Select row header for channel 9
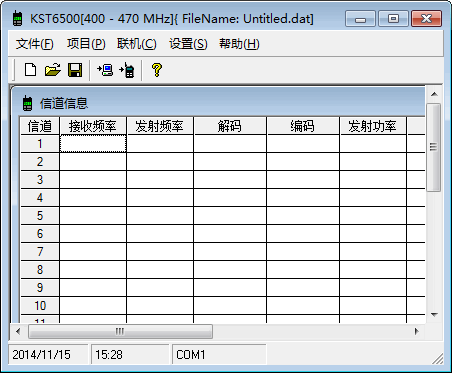The height and width of the screenshot is (373, 452). point(40,288)
